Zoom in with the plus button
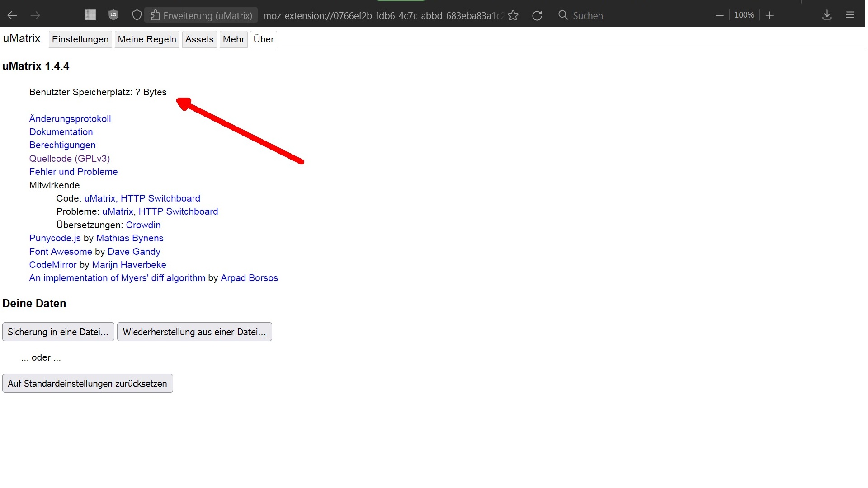 pyautogui.click(x=770, y=15)
